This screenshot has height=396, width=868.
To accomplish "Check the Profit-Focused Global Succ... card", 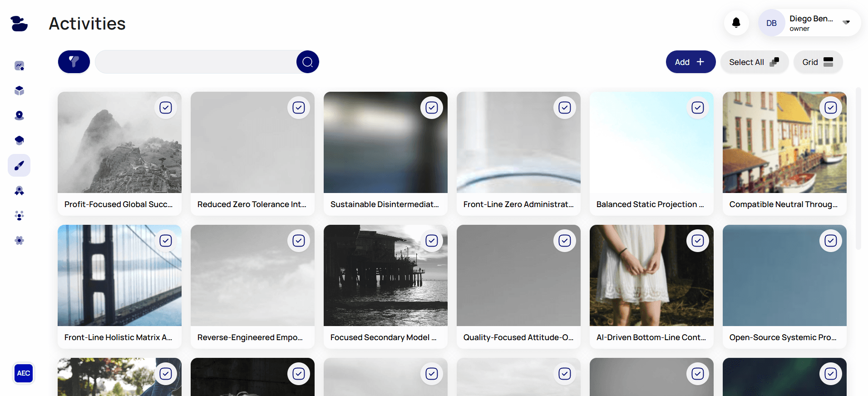I will click(166, 108).
